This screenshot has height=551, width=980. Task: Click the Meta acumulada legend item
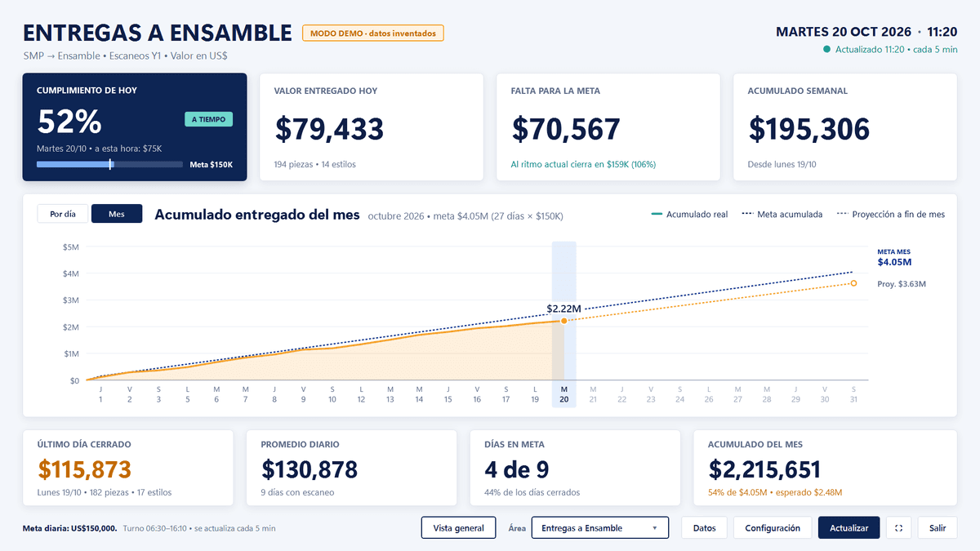[782, 215]
